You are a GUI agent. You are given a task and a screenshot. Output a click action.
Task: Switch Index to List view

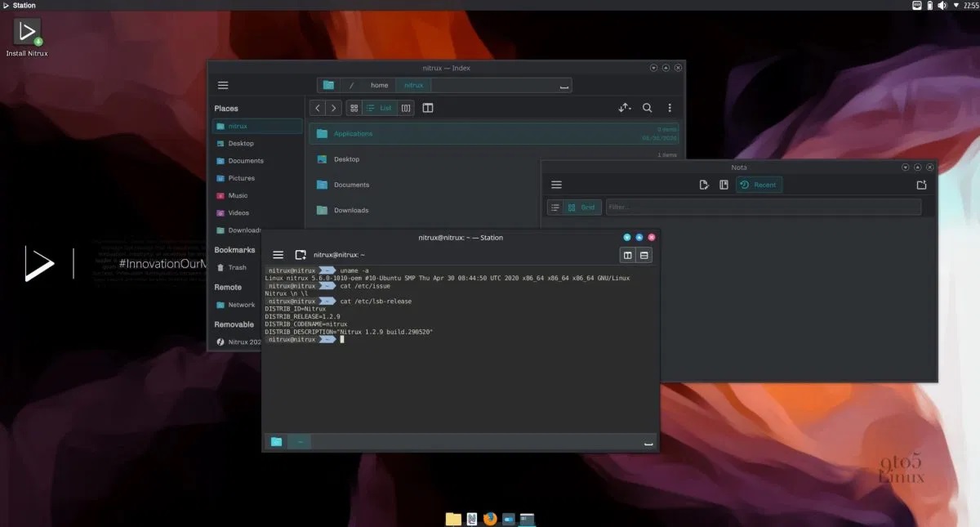coord(378,108)
